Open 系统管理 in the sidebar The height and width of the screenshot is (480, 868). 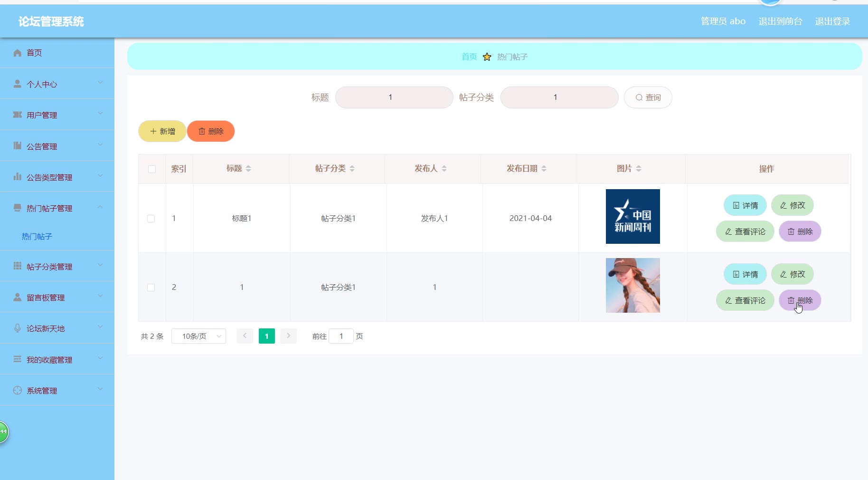[57, 390]
